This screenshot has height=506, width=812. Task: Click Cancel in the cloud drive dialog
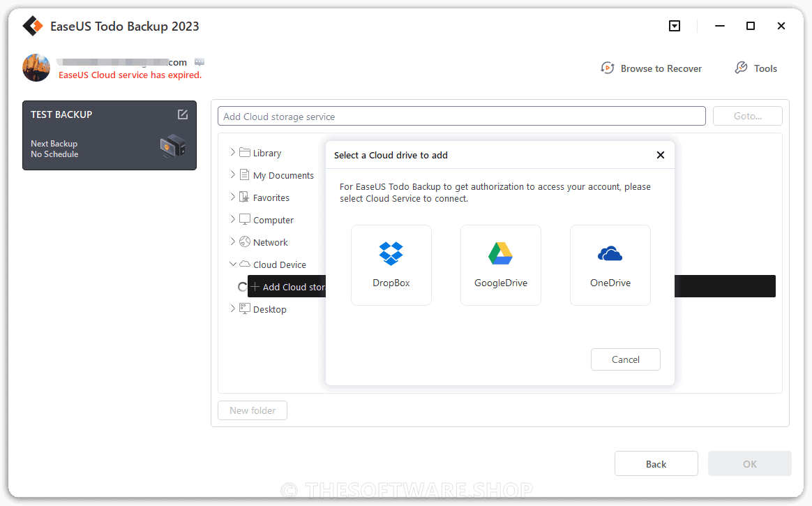tap(626, 359)
